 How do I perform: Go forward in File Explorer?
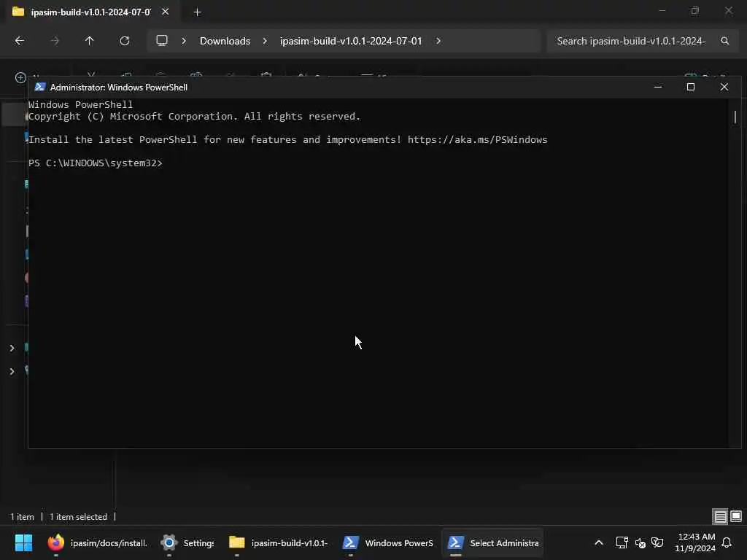(55, 41)
